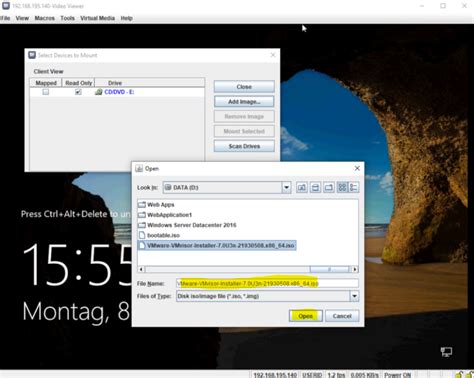Expand the Files of Type dropdown arrow
This screenshot has width=474, height=378.
tap(354, 296)
